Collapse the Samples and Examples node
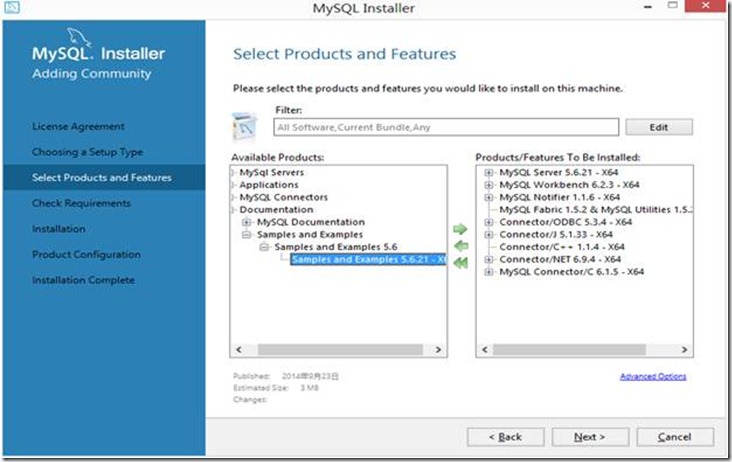This screenshot has width=732, height=462. pyautogui.click(x=246, y=235)
